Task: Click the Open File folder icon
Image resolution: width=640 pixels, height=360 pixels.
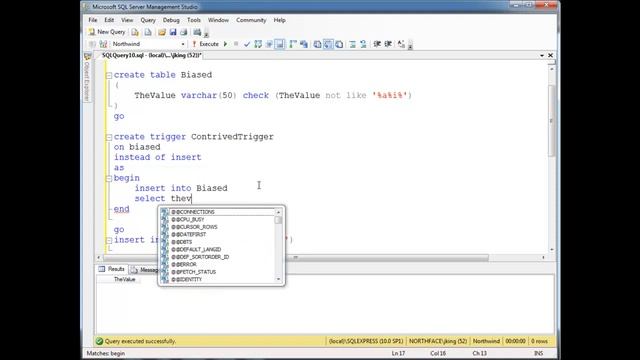Action: point(162,32)
